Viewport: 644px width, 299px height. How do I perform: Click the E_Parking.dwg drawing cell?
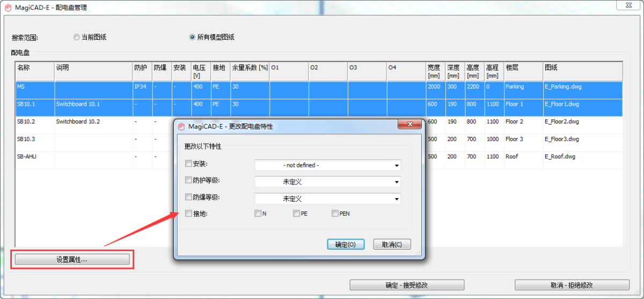pos(583,90)
